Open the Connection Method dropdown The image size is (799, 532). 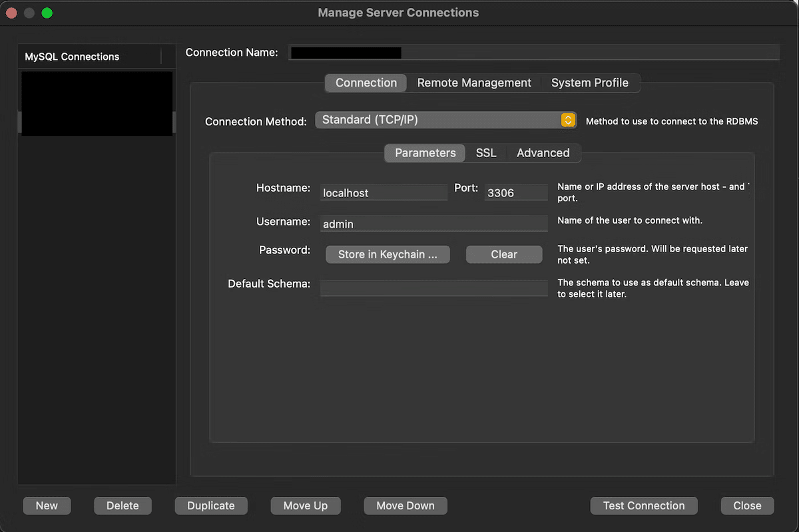(445, 120)
